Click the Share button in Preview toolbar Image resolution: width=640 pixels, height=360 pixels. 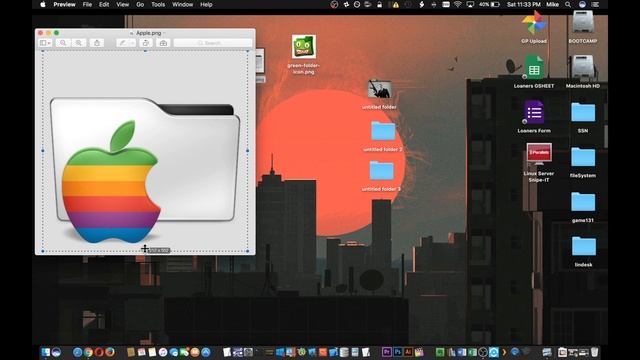[x=97, y=43]
